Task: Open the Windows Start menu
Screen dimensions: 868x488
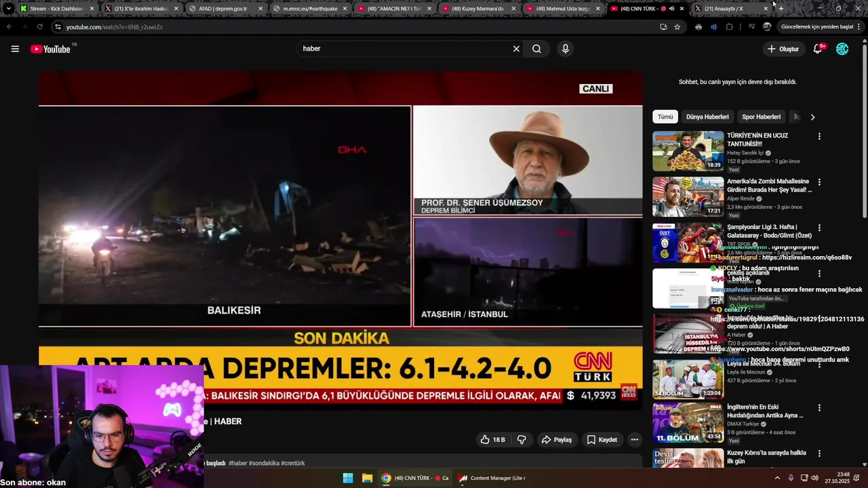Action: [x=348, y=478]
